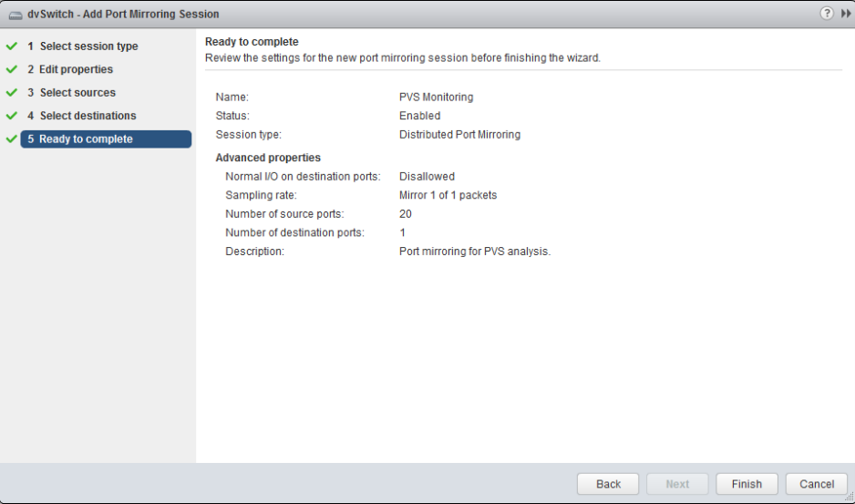Select step 5 Ready to complete
Screen dimensions: 855x504
[86, 139]
